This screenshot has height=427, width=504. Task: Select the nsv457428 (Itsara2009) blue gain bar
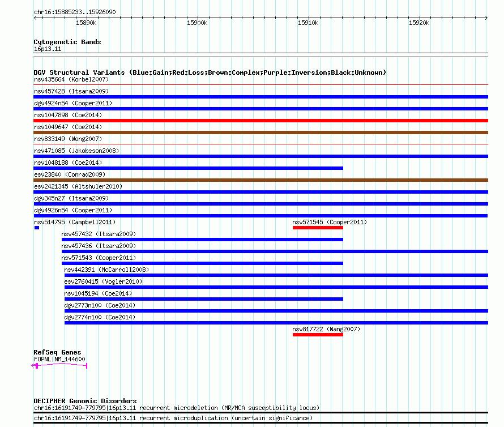pos(260,97)
